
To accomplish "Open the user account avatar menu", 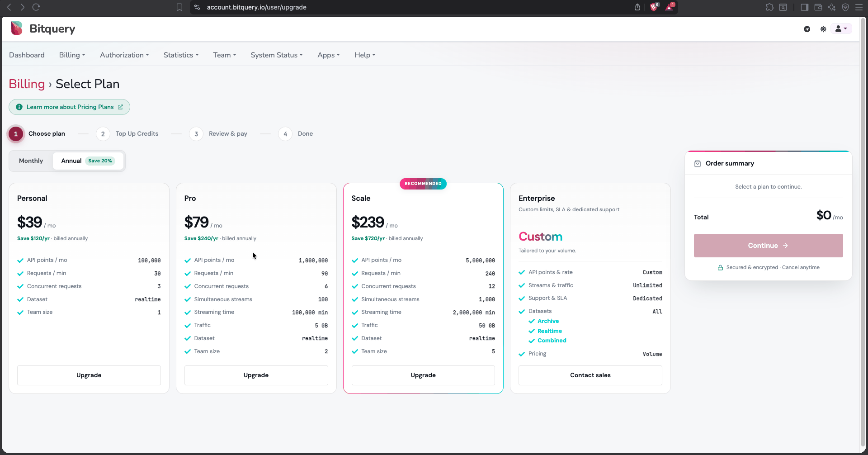I will pos(841,28).
